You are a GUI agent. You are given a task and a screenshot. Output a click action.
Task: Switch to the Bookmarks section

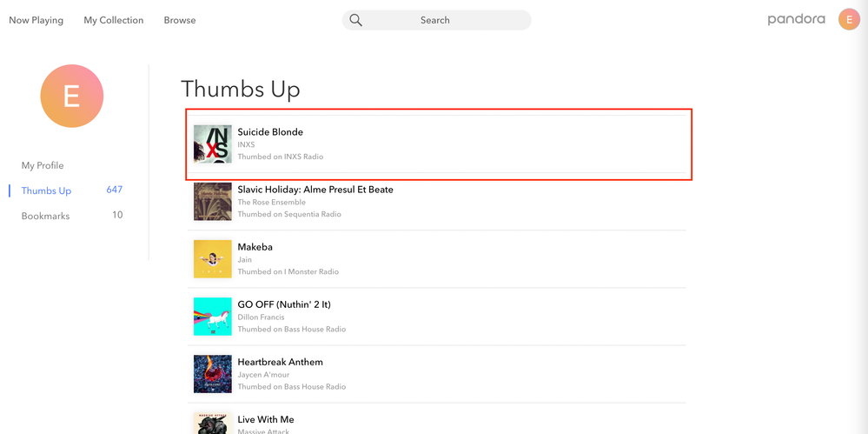(x=45, y=216)
